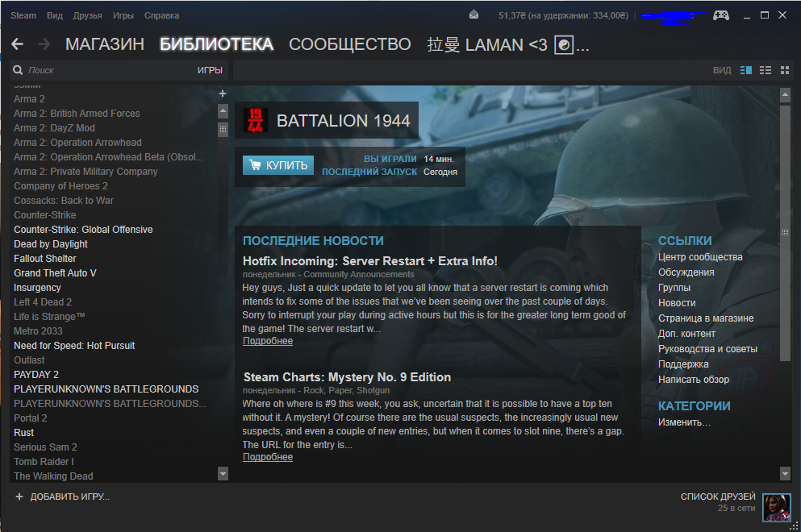Select PAYDAY 2 in game list
This screenshot has width=801, height=532.
coord(36,374)
